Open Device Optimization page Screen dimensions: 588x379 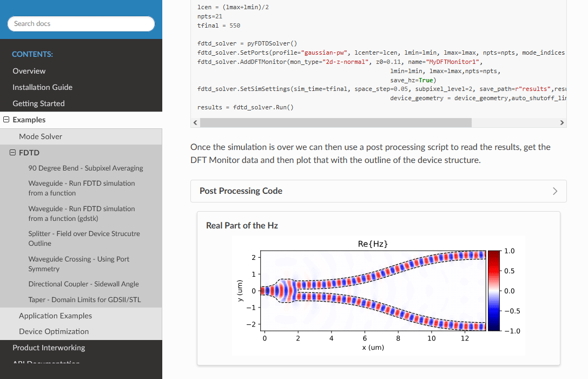[54, 331]
